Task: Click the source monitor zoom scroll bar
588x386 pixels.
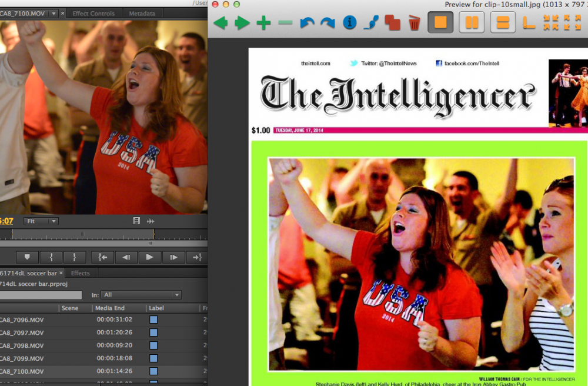Action: point(103,244)
